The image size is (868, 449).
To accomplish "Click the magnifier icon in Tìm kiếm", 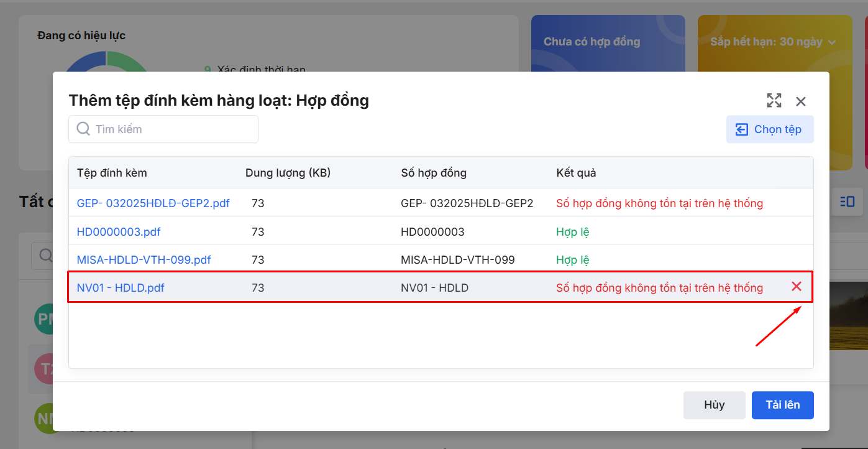I will pos(83,129).
